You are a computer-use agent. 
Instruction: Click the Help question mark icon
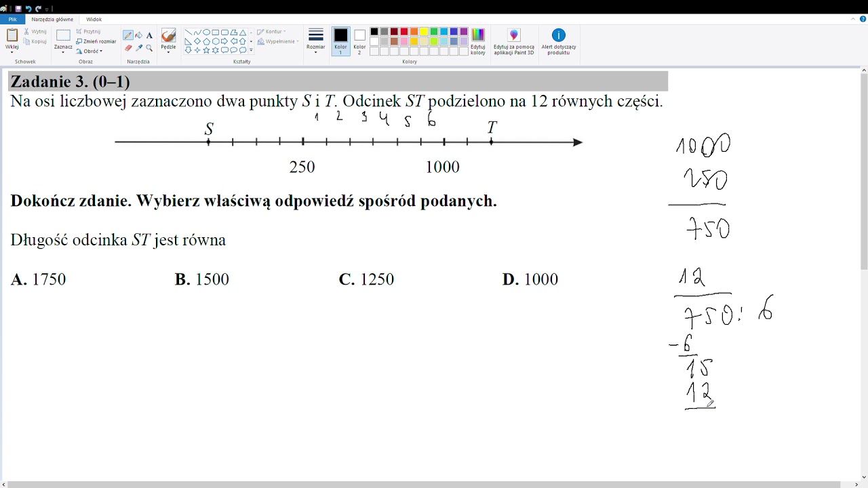point(863,19)
